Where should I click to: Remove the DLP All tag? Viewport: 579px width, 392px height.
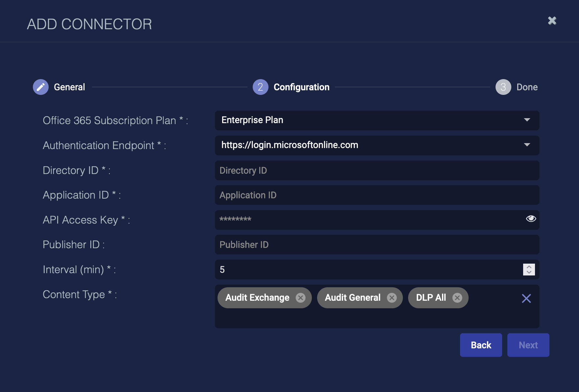point(457,298)
